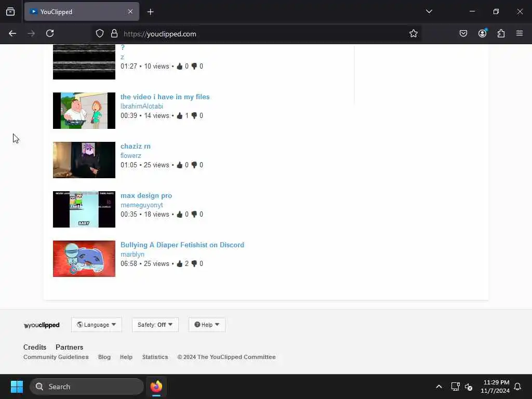
Task: Open 'Bullying A Diaper Fetishist on Discord'
Action: tap(182, 245)
